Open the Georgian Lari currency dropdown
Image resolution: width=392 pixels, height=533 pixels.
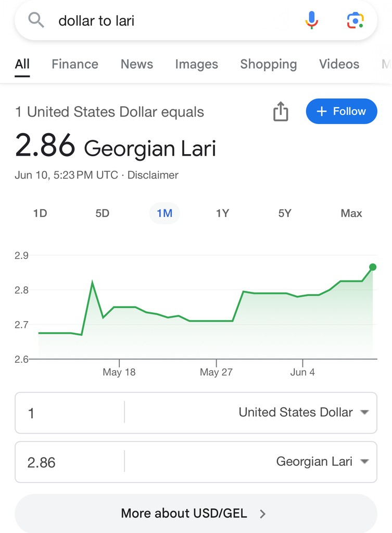click(322, 462)
